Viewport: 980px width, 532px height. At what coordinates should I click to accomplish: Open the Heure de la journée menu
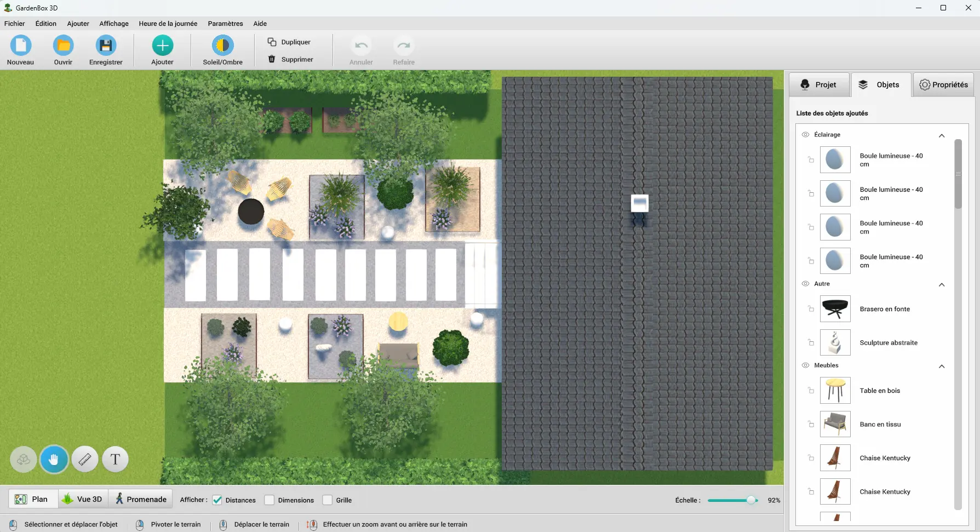pos(168,24)
